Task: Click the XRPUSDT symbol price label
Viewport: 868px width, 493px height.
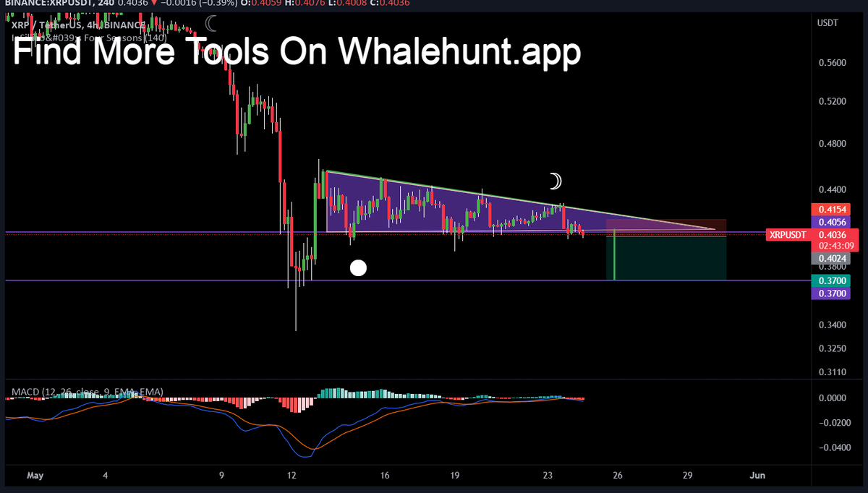Action: point(788,235)
